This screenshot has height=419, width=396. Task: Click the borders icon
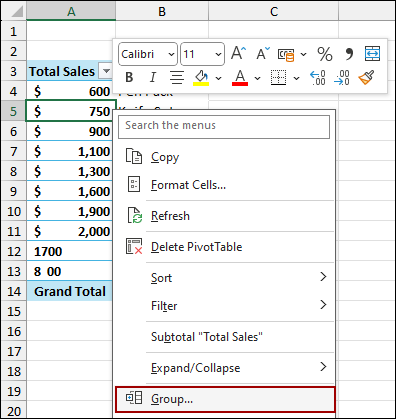tap(278, 78)
